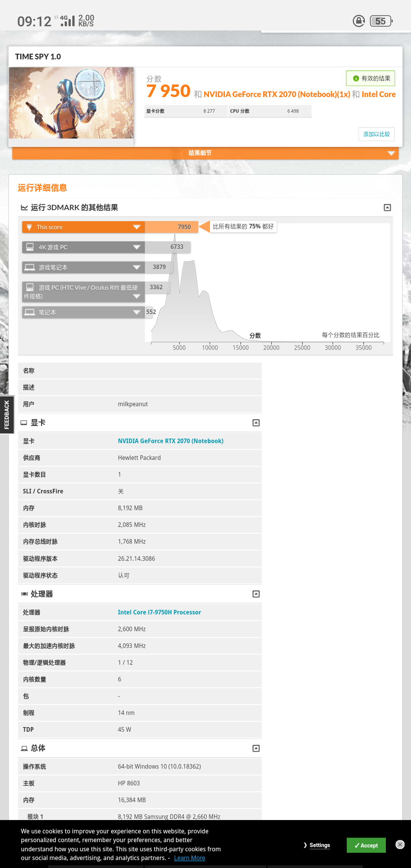Viewport: 411px width, 868px height.
Task: Click the 显卡分数 8 277 cell
Action: 186,111
